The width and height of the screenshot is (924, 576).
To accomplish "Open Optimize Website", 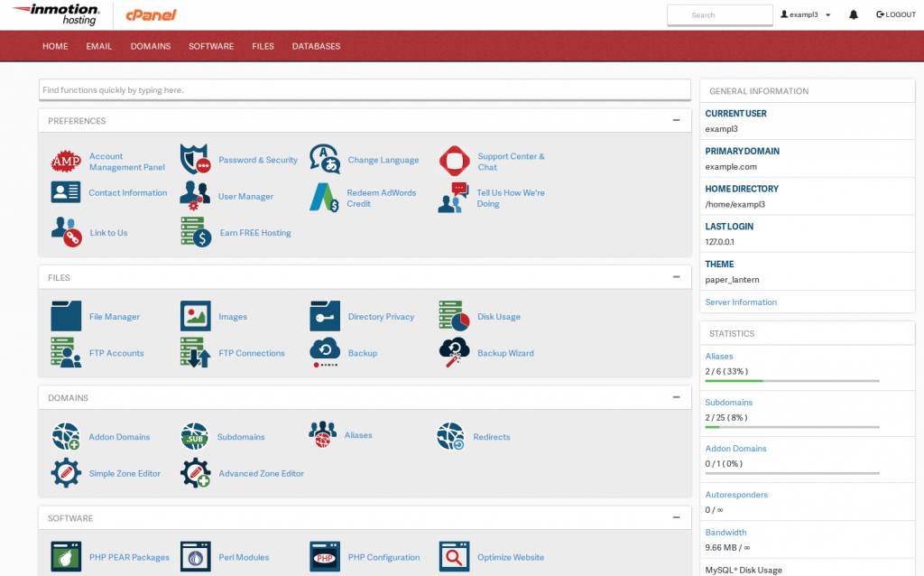I will pos(510,556).
